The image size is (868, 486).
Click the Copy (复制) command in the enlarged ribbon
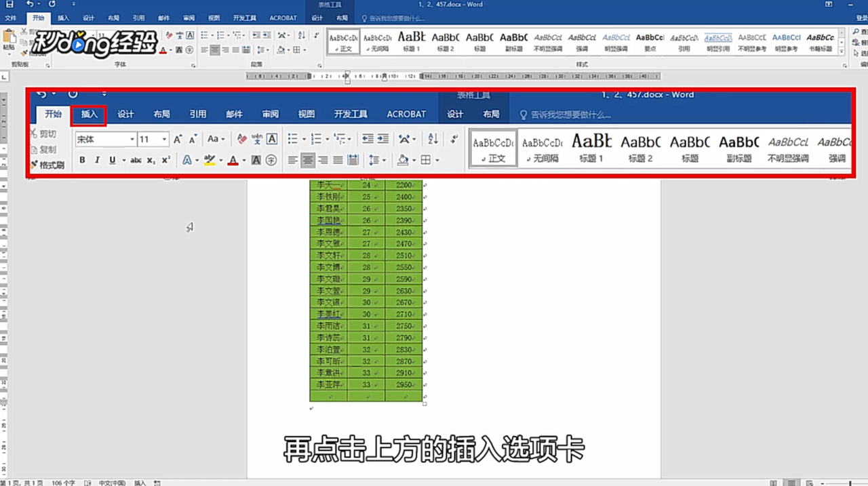point(43,150)
